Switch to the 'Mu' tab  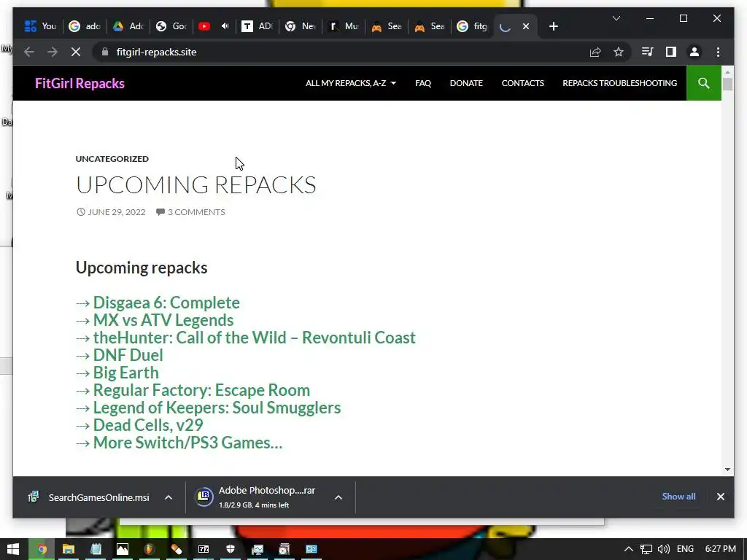point(344,27)
